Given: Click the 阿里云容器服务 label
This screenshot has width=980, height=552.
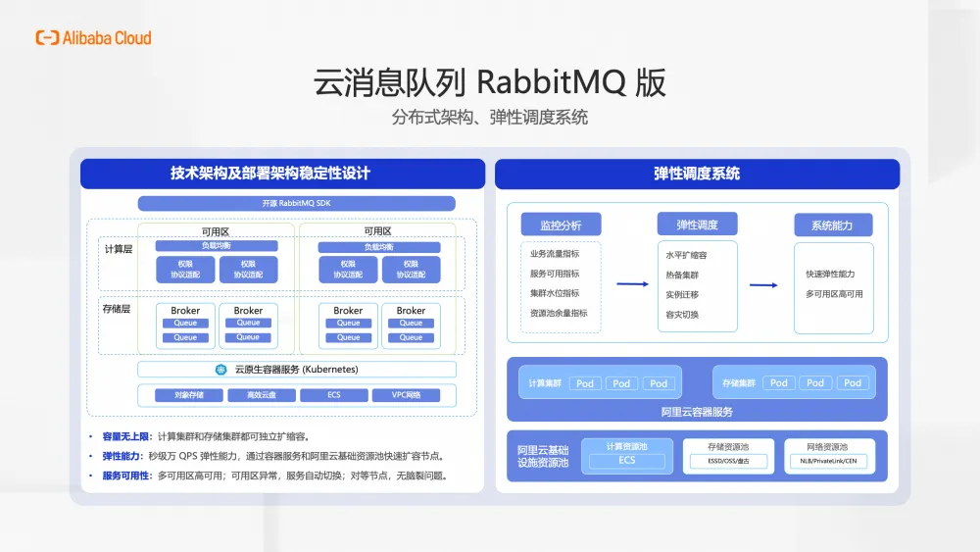Looking at the screenshot, I should [697, 412].
